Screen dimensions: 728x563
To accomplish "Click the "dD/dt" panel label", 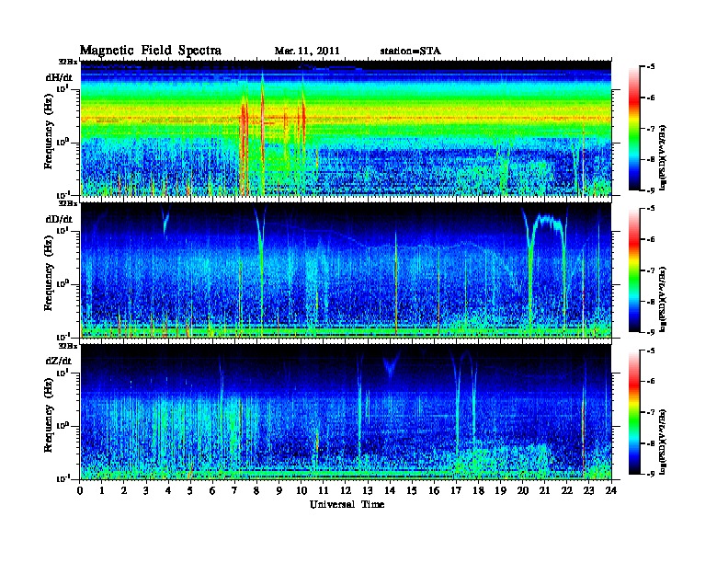I will [59, 219].
